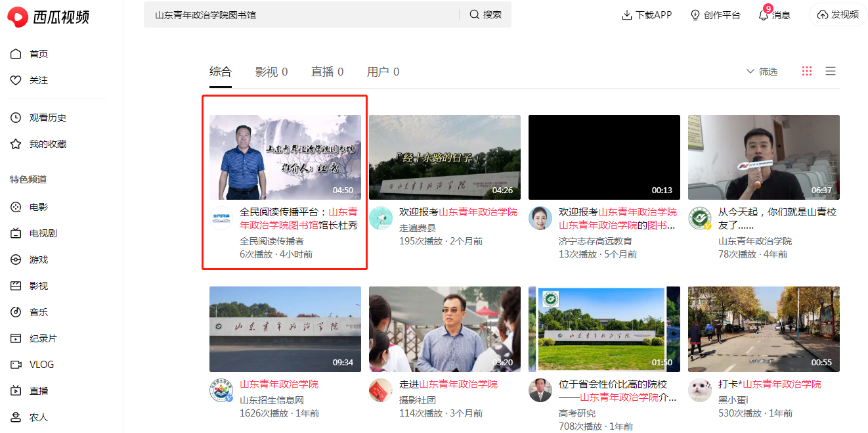This screenshot has height=433, width=868.
Task: Switch to list view layout
Action: [x=831, y=71]
